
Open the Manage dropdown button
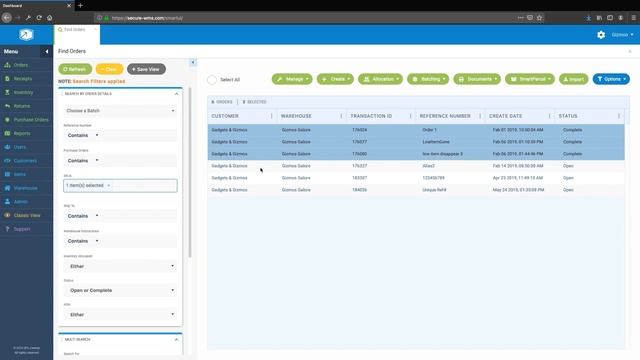tap(292, 79)
